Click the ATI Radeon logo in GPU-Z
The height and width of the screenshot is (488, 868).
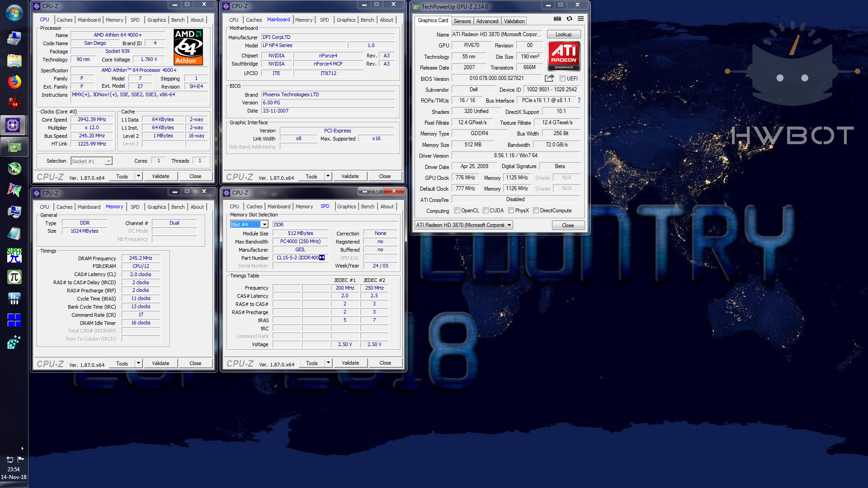pyautogui.click(x=564, y=56)
